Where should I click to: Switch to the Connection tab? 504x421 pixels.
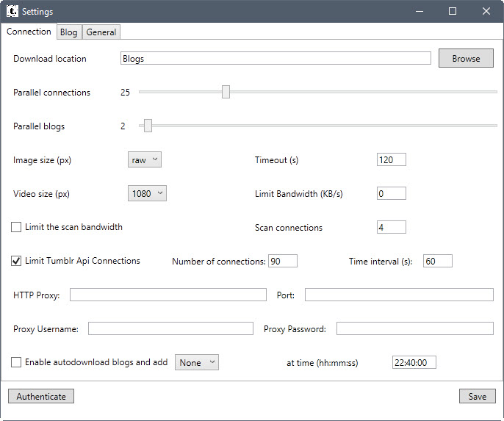(29, 32)
